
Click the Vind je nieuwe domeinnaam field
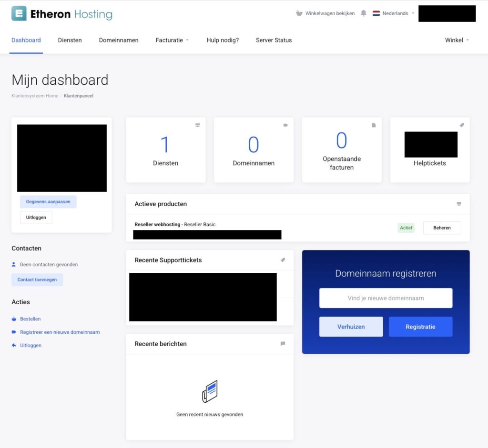[386, 298]
